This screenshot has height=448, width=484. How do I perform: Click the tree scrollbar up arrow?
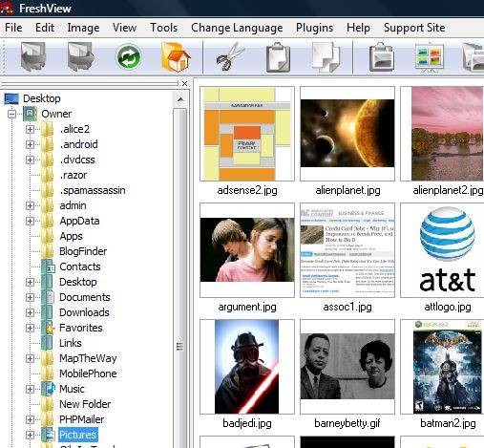180,99
